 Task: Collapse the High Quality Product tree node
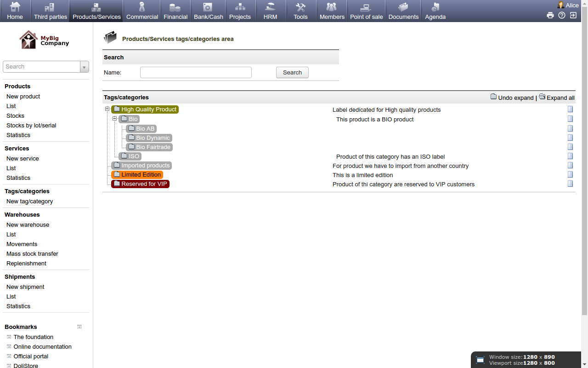point(107,109)
